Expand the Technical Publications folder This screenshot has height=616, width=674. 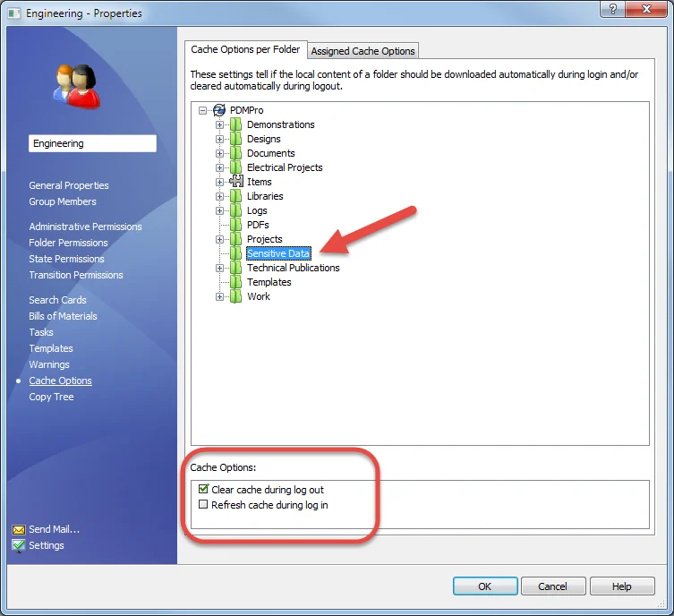[219, 269]
